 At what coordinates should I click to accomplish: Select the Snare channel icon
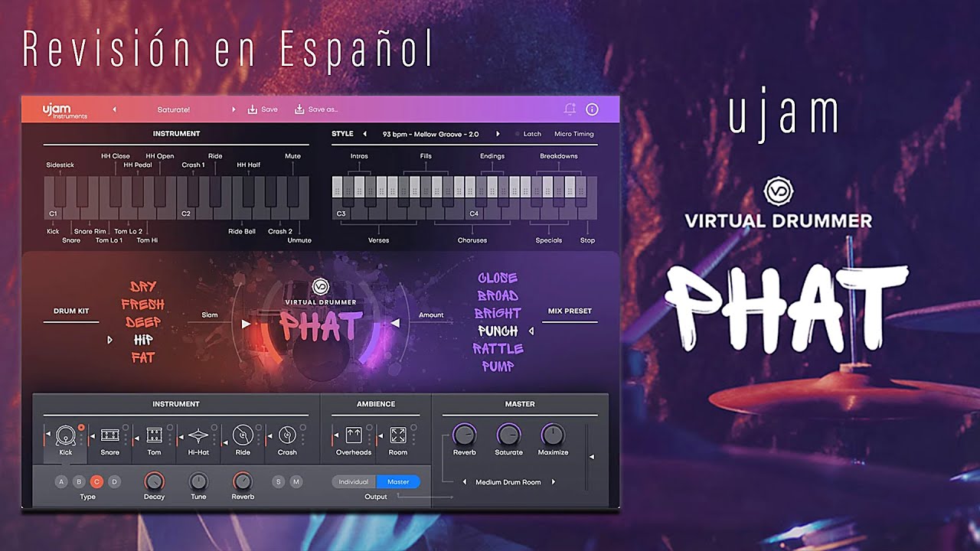click(110, 435)
